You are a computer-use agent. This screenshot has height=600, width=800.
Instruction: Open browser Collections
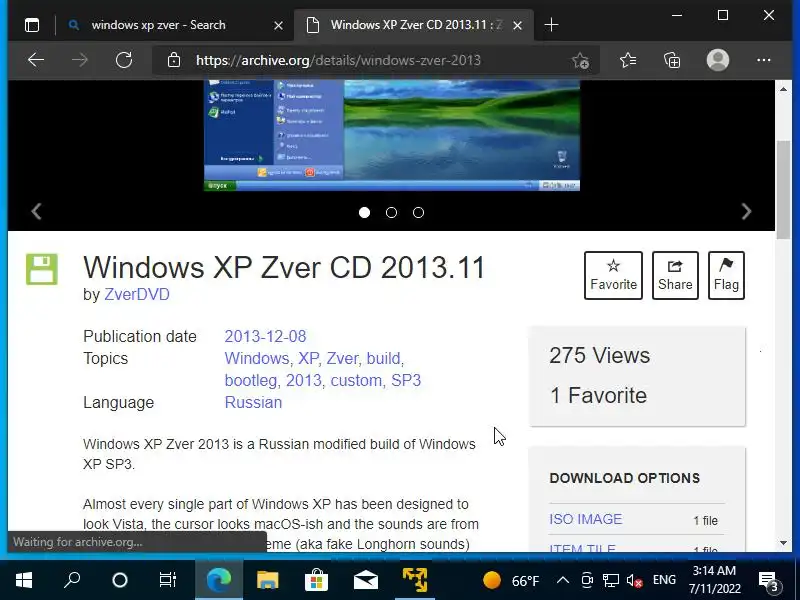pyautogui.click(x=672, y=60)
